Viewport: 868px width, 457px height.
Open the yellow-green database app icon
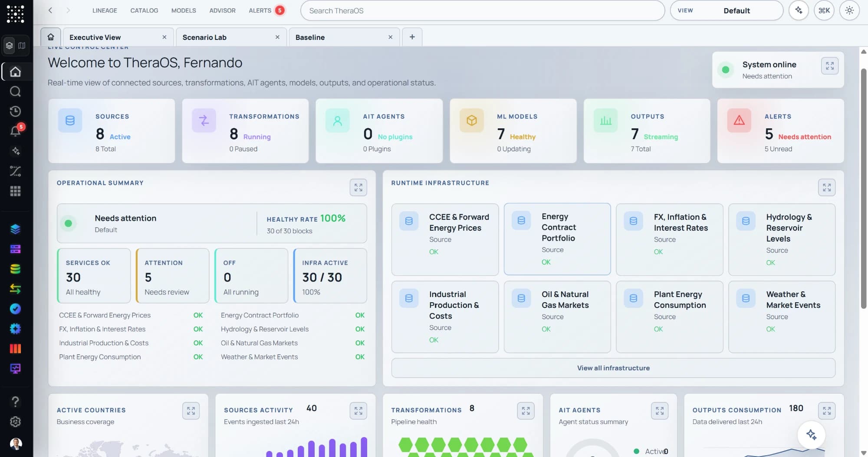pyautogui.click(x=15, y=269)
